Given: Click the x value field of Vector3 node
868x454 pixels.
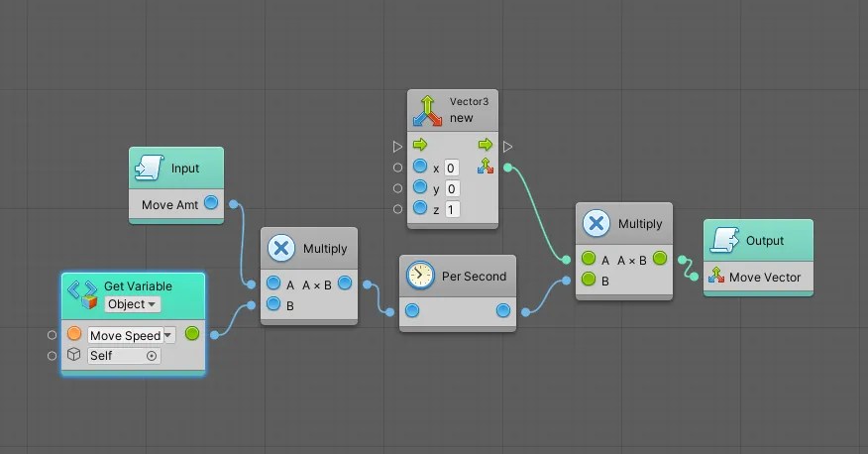Looking at the screenshot, I should 451,168.
